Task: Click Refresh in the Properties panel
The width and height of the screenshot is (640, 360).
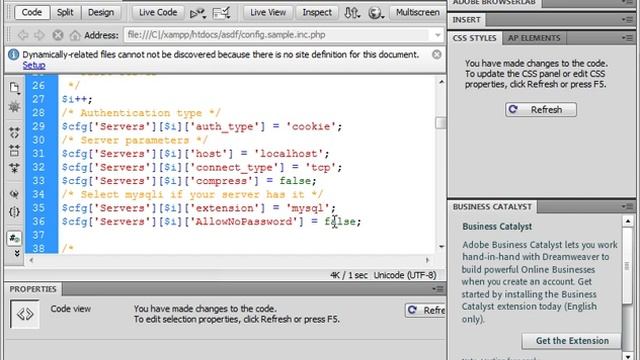Action: 426,311
